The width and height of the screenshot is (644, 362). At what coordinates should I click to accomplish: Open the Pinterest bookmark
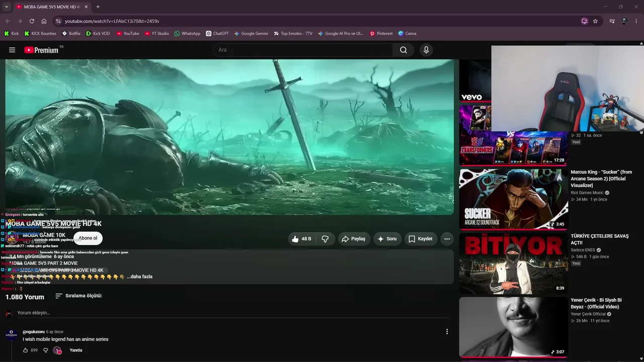(x=381, y=34)
